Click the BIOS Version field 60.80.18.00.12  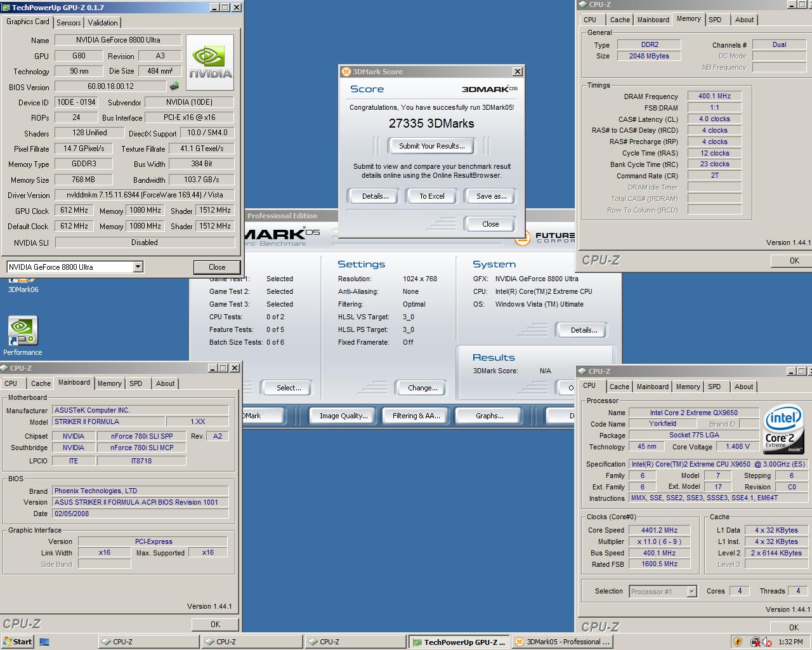tap(110, 86)
